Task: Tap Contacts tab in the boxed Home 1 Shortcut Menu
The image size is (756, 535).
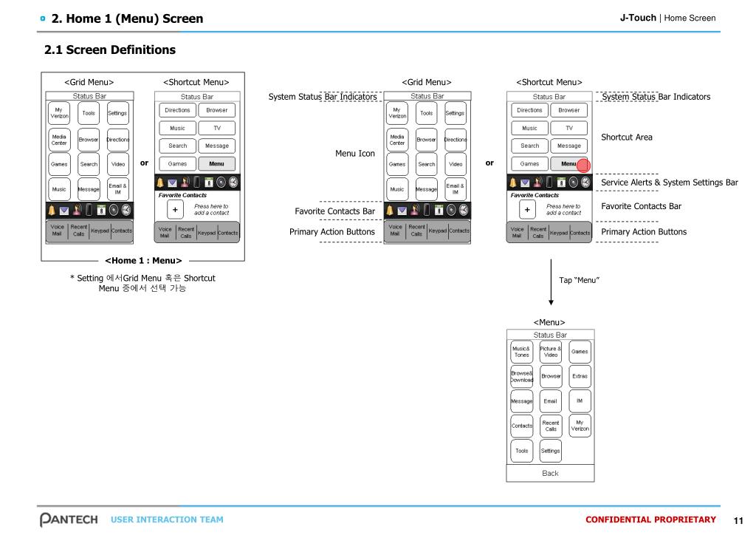Action: click(x=228, y=233)
